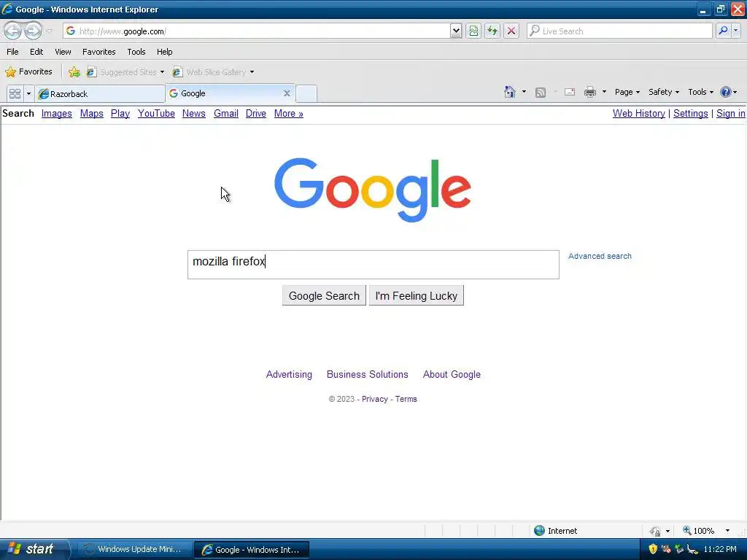Click the blue Help question mark icon
Viewport: 747px width, 560px height.
726,92
